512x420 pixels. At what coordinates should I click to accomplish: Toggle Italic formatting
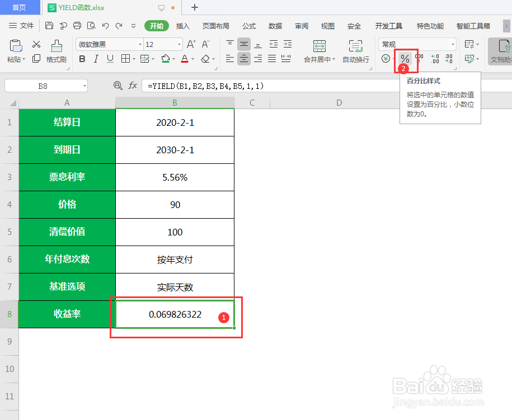96,59
